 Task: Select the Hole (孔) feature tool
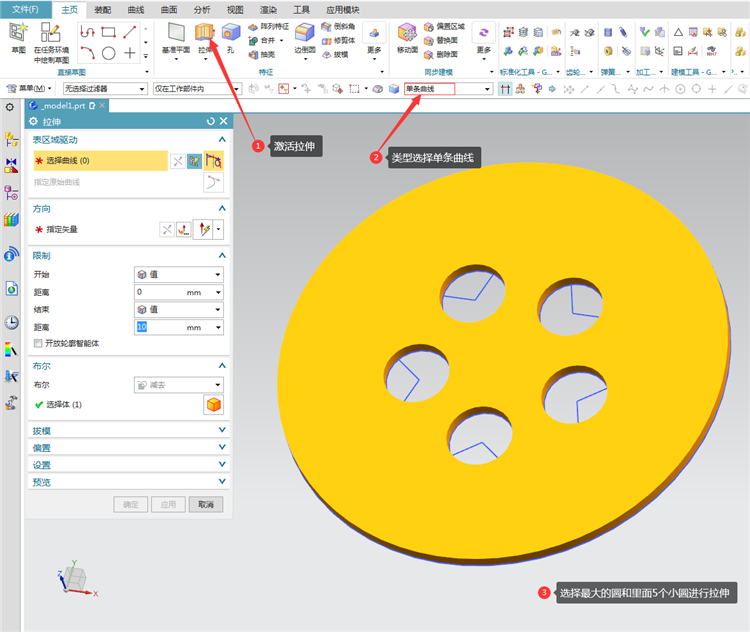231,33
